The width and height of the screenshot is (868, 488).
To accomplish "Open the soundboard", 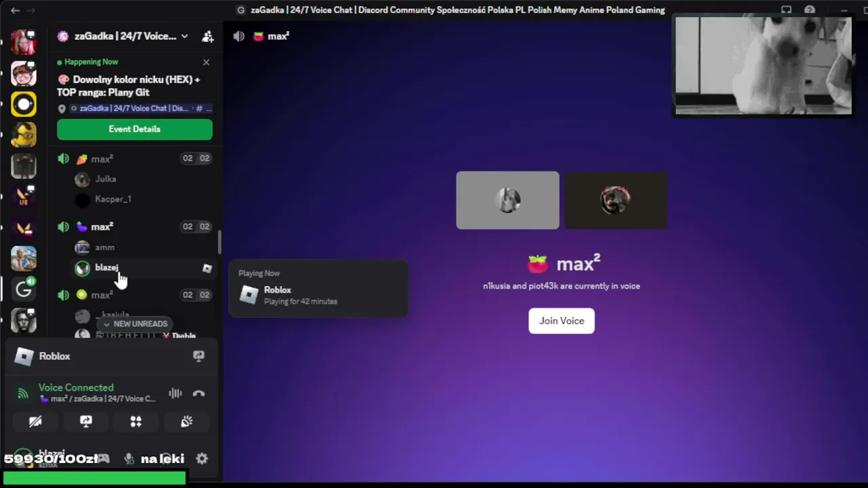I will coord(186,422).
